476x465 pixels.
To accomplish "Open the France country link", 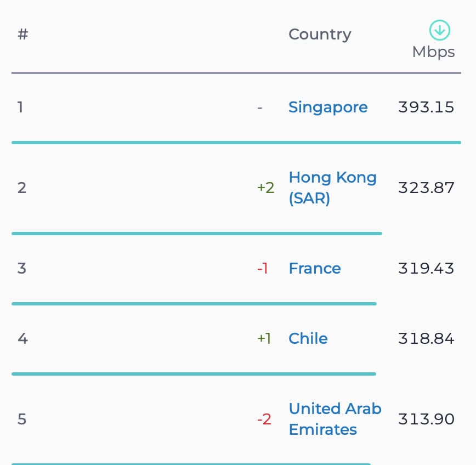I will point(315,268).
